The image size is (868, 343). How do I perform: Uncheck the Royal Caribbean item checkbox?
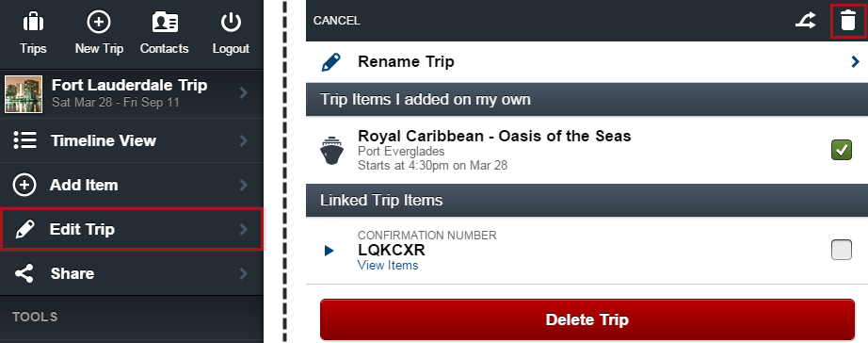coord(842,150)
